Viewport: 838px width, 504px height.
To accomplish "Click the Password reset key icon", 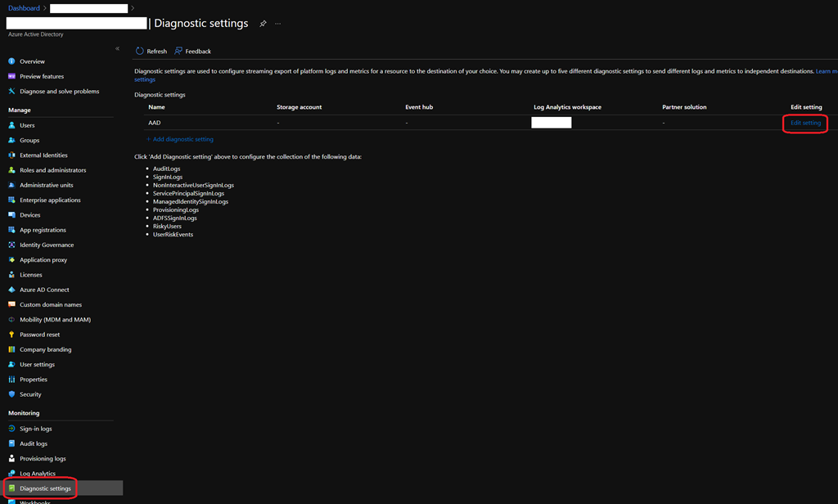I will point(11,335).
